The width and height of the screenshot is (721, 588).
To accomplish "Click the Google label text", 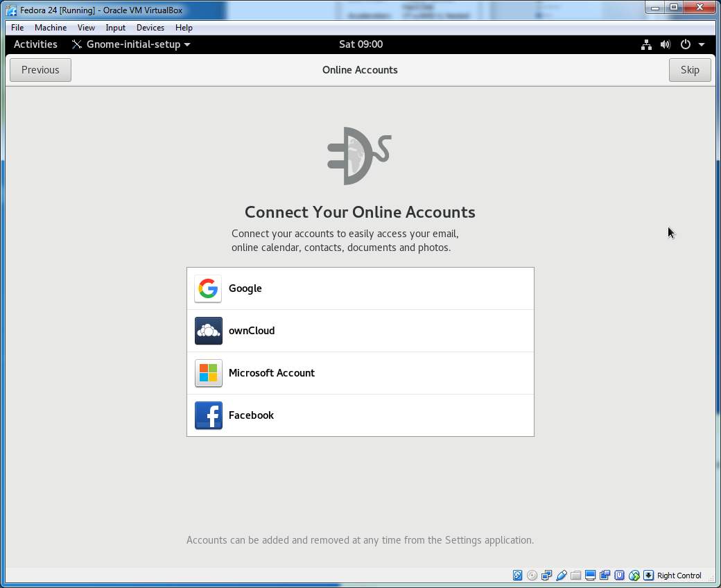I will tap(245, 288).
